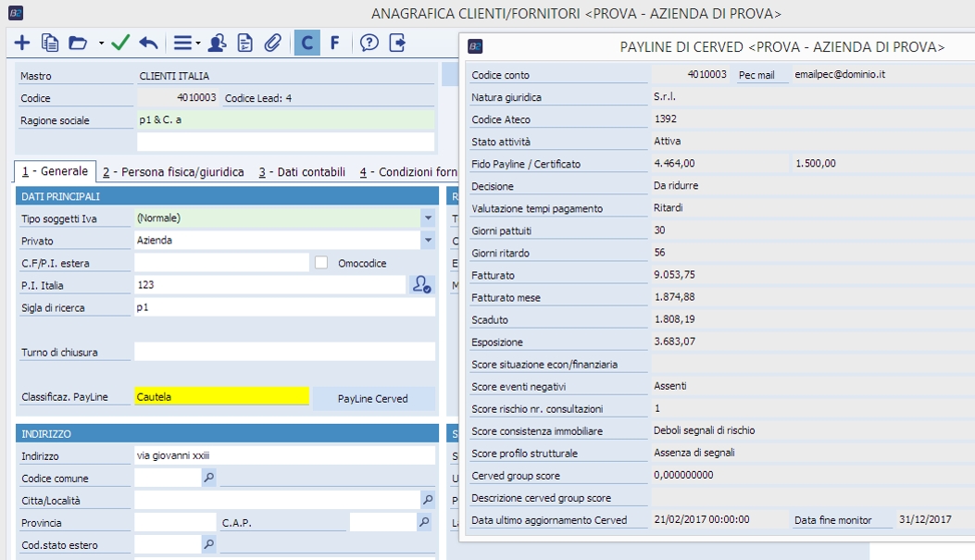Activate the C (Clienti) toggle button
The image size is (975, 560).
click(307, 43)
